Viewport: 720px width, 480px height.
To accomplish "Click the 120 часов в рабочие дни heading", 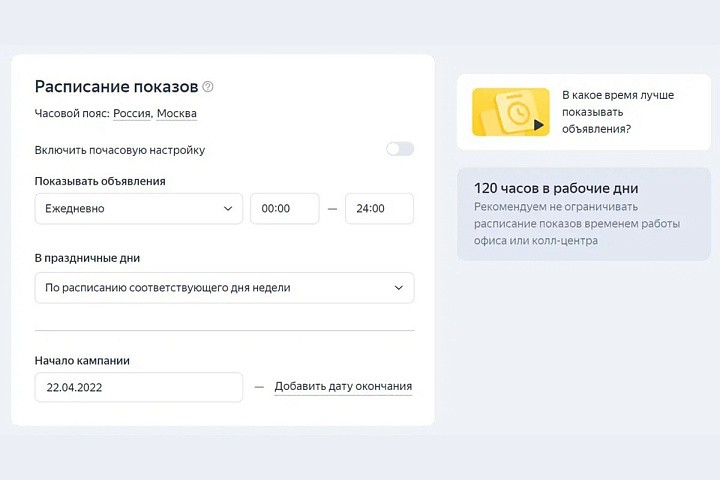I will (x=556, y=188).
